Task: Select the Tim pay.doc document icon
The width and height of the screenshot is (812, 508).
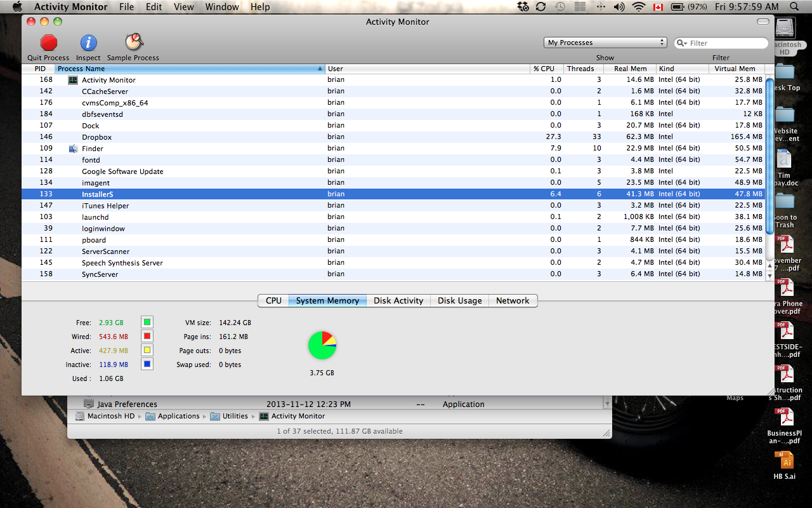Action: point(785,159)
